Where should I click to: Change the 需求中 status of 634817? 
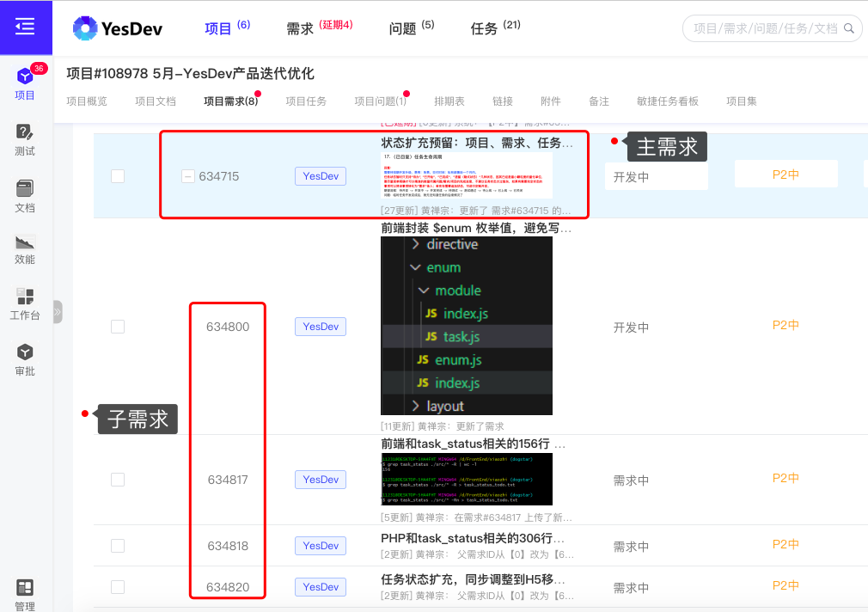click(x=631, y=480)
